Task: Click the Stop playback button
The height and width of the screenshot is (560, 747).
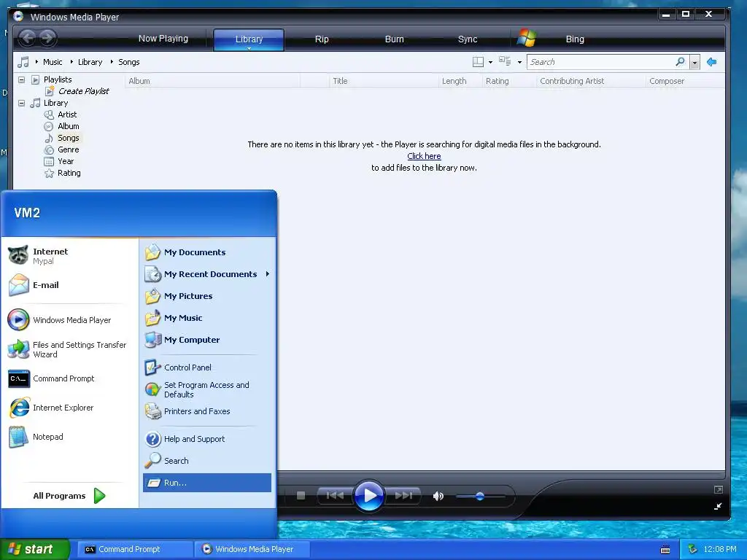Action: 301,496
